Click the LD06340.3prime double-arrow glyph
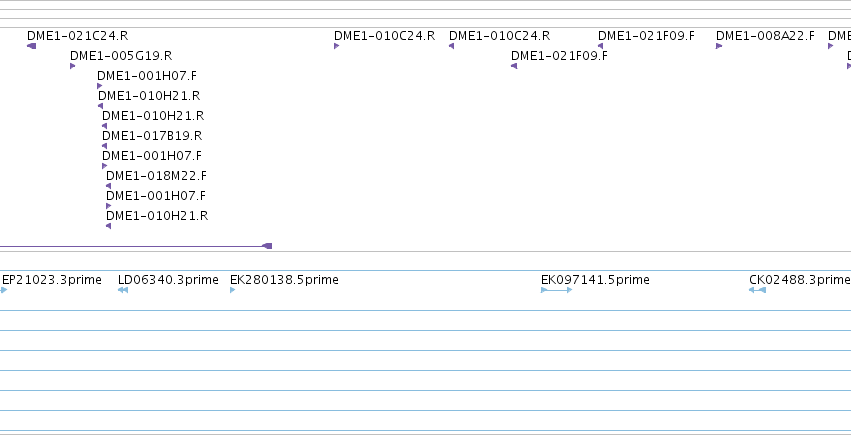The height and width of the screenshot is (435, 851). [x=123, y=290]
